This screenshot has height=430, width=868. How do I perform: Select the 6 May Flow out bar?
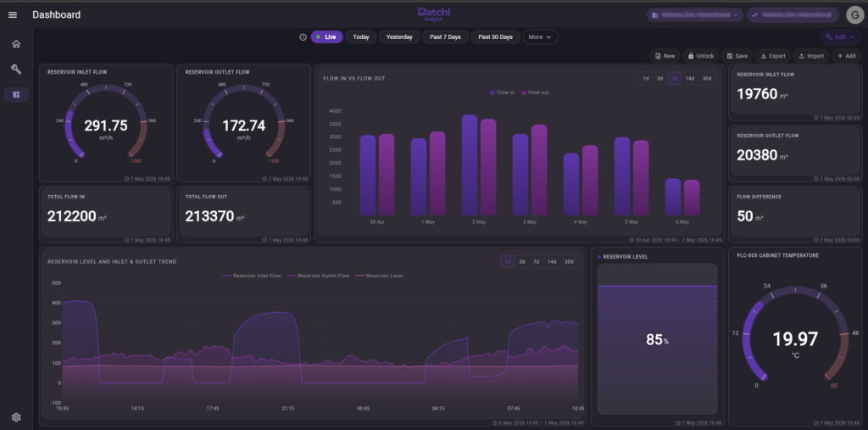692,198
